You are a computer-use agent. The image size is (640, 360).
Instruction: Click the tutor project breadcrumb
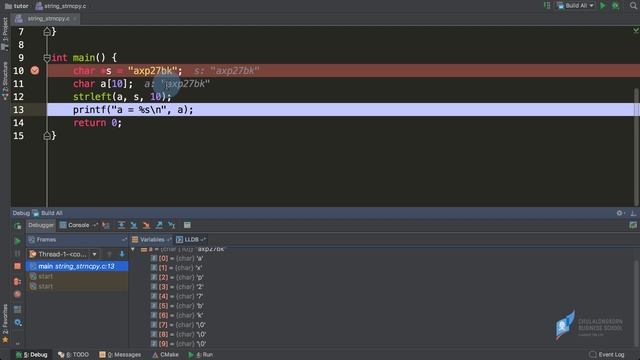tap(17, 6)
